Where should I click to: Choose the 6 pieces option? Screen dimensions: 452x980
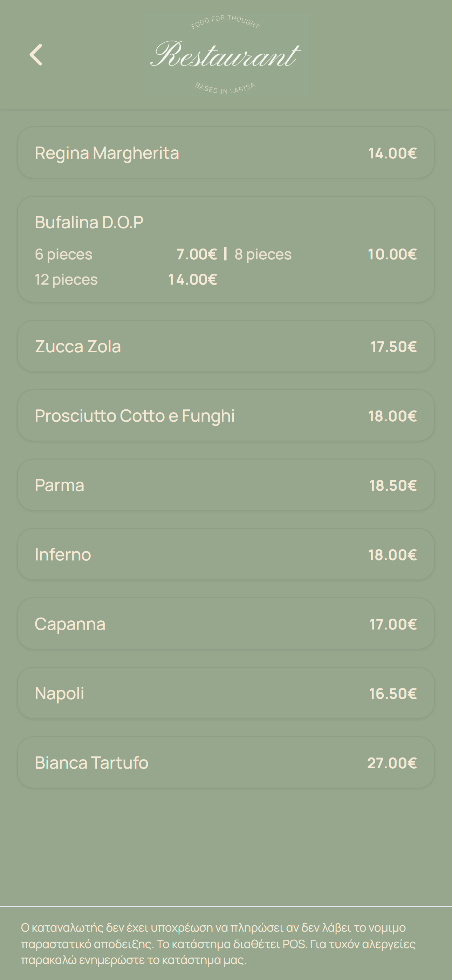coord(63,254)
